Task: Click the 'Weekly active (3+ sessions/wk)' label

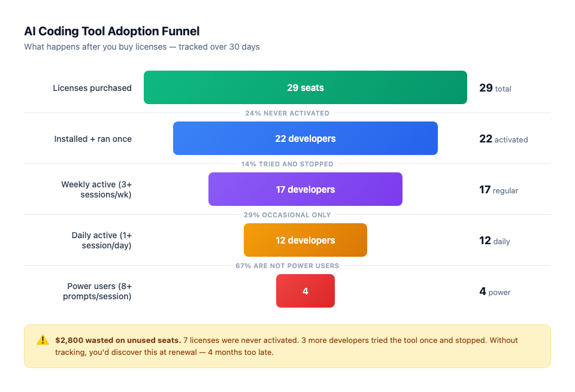Action: coord(96,189)
